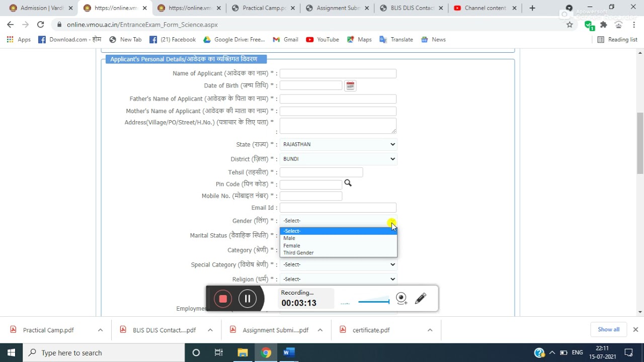
Task: Click the Tehsil input field
Action: tap(321, 172)
